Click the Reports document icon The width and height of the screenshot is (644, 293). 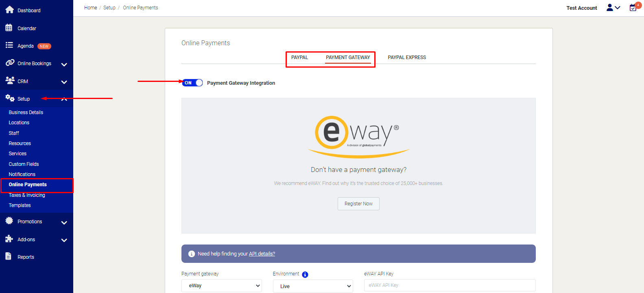pos(9,256)
